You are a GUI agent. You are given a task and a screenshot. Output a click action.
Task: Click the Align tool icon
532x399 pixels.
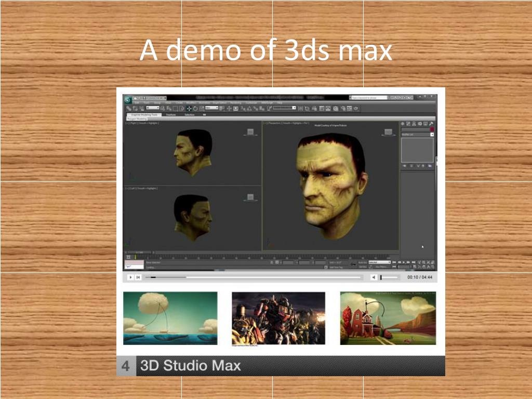307,109
